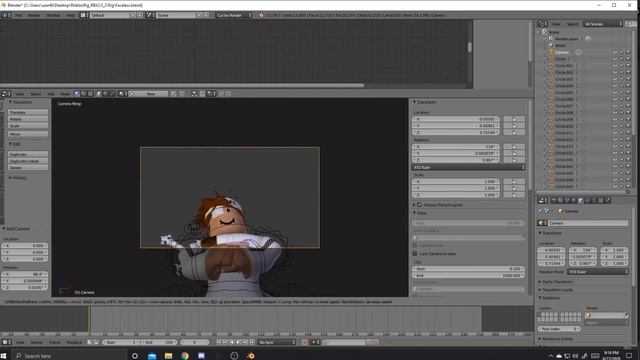Toggle renderability for the Camera object

pyautogui.click(x=628, y=52)
